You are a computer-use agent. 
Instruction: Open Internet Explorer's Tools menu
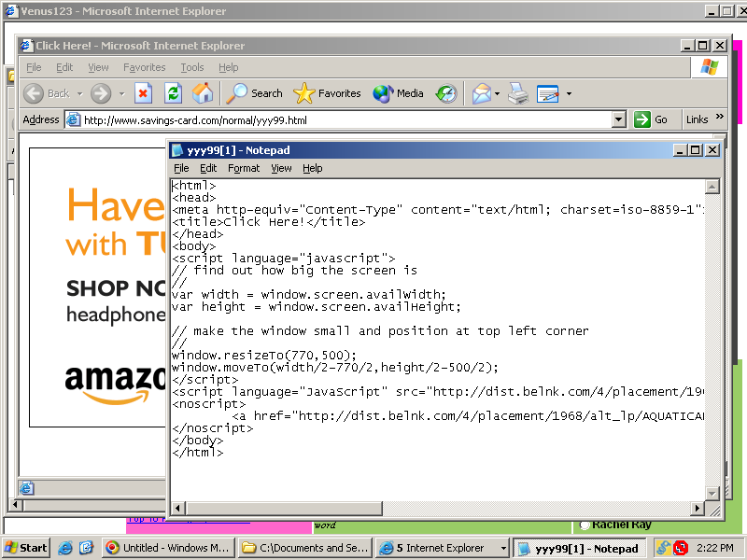(x=192, y=67)
